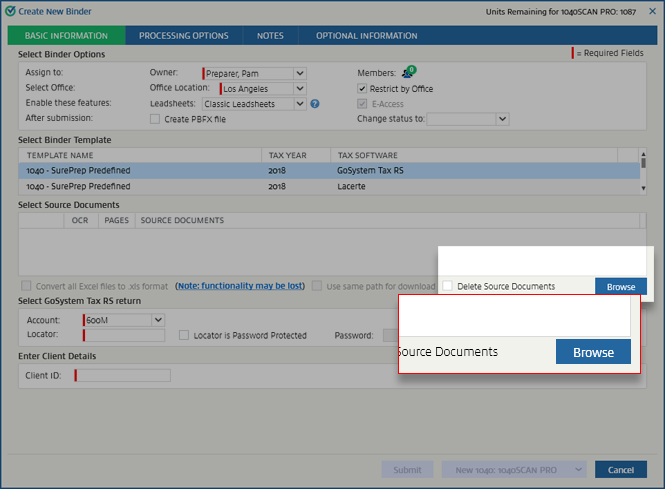Click the blue help icon beside Leadsheets

314,103
